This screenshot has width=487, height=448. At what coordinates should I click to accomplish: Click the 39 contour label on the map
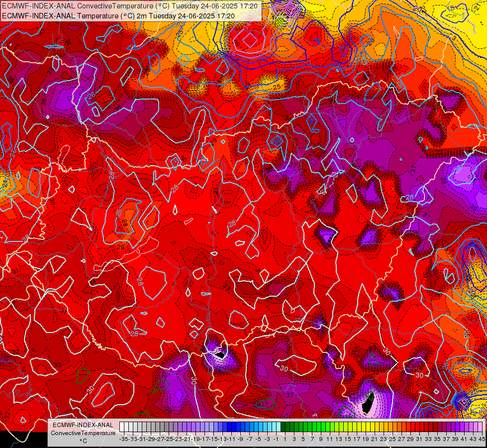(x=474, y=208)
